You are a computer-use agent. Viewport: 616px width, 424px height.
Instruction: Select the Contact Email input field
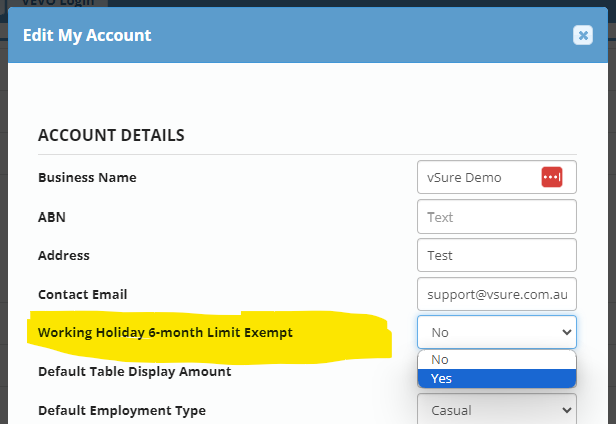coord(496,294)
